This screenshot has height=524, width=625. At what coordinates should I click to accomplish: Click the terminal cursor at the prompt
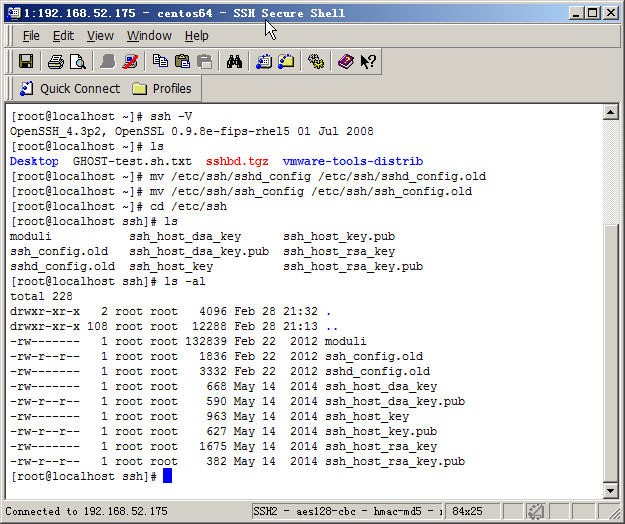tap(167, 476)
